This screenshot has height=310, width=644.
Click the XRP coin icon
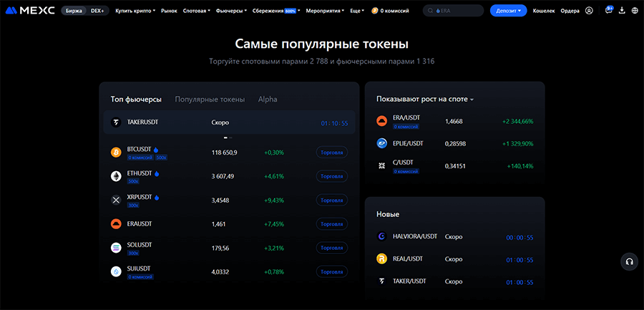[116, 200]
